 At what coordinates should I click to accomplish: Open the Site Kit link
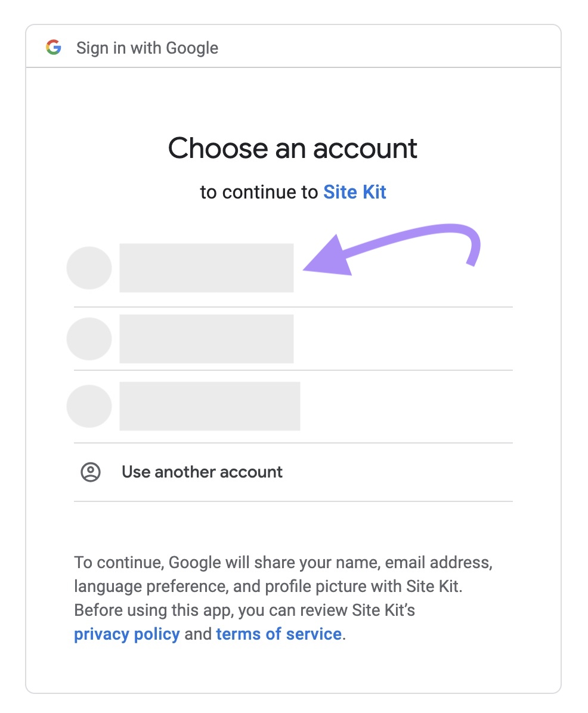tap(355, 192)
